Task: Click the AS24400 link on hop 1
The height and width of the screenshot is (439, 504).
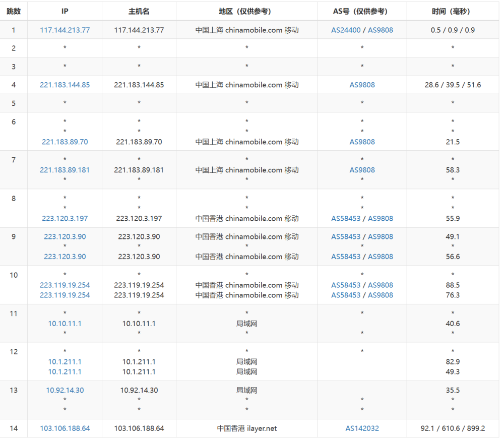Action: tap(346, 30)
